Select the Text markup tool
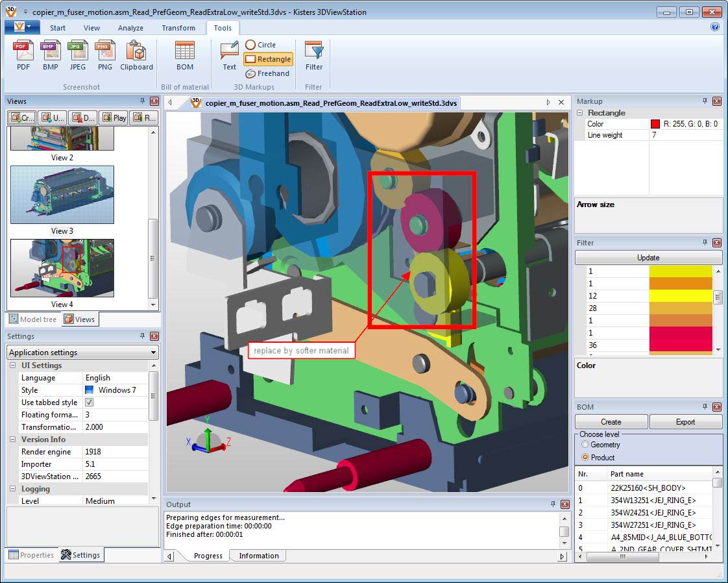 [228, 57]
